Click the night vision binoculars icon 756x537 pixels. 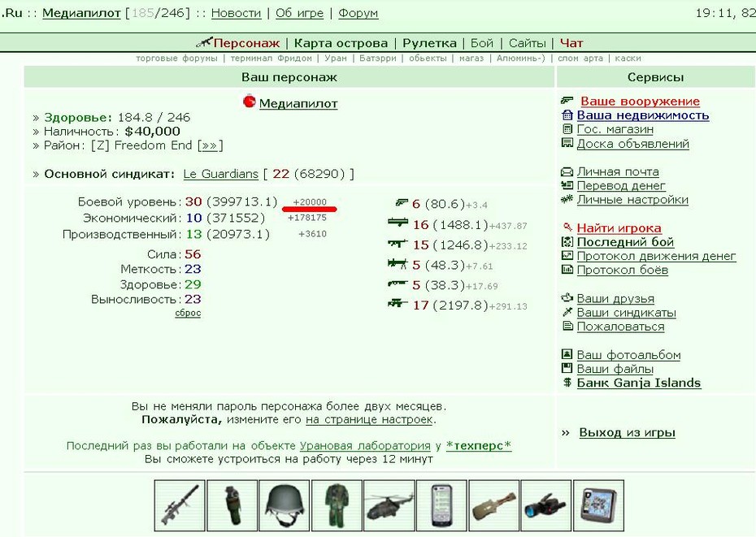[546, 505]
